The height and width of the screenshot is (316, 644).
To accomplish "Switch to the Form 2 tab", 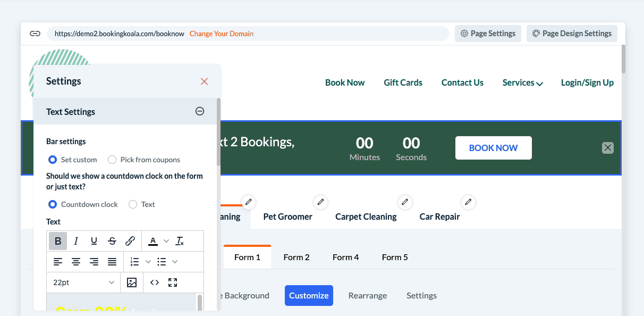I will coord(296,257).
